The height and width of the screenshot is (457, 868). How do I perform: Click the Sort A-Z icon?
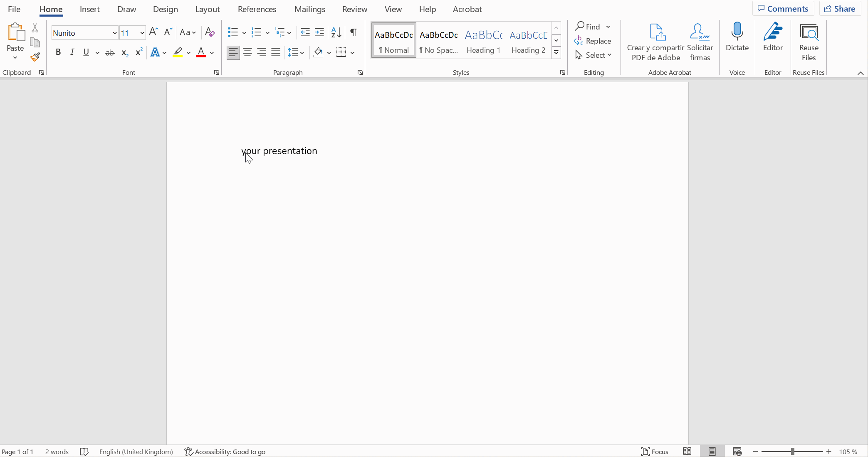(336, 32)
